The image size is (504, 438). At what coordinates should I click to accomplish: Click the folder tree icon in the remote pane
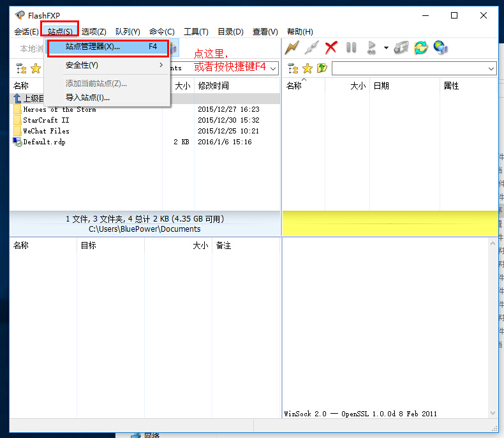point(293,68)
